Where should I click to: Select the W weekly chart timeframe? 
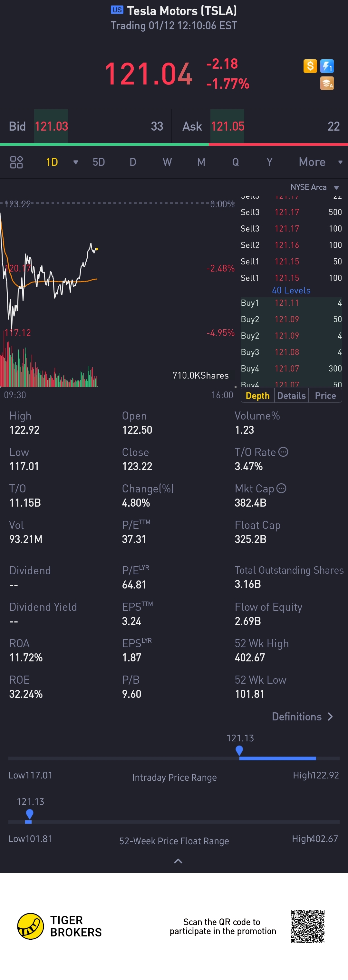pos(167,162)
